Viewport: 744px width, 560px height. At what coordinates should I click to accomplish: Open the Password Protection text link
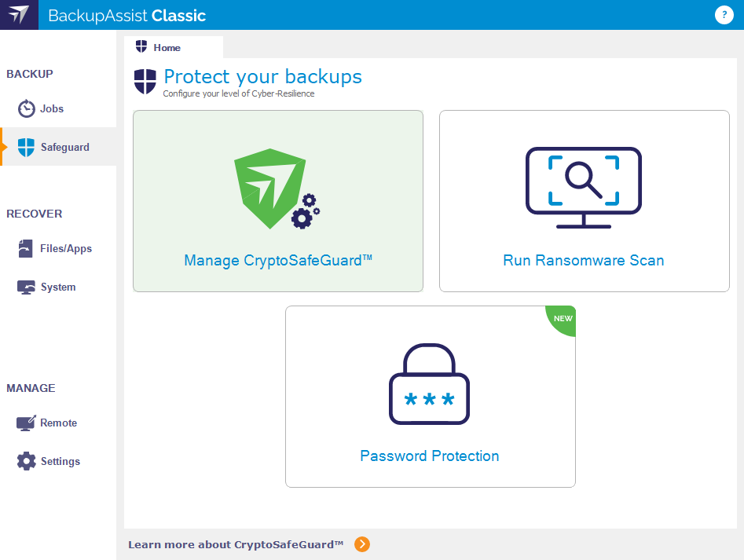pos(430,456)
